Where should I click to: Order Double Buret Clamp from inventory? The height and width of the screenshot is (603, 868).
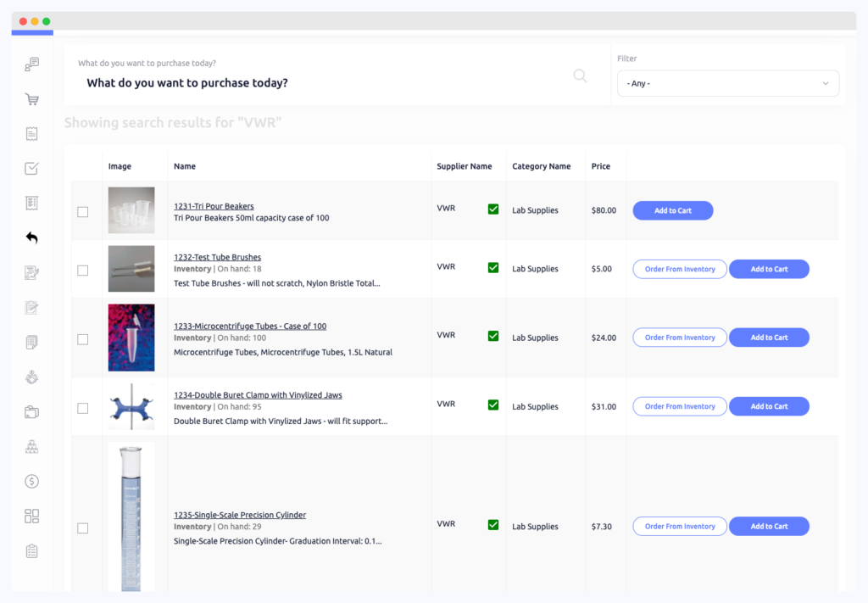pos(679,406)
